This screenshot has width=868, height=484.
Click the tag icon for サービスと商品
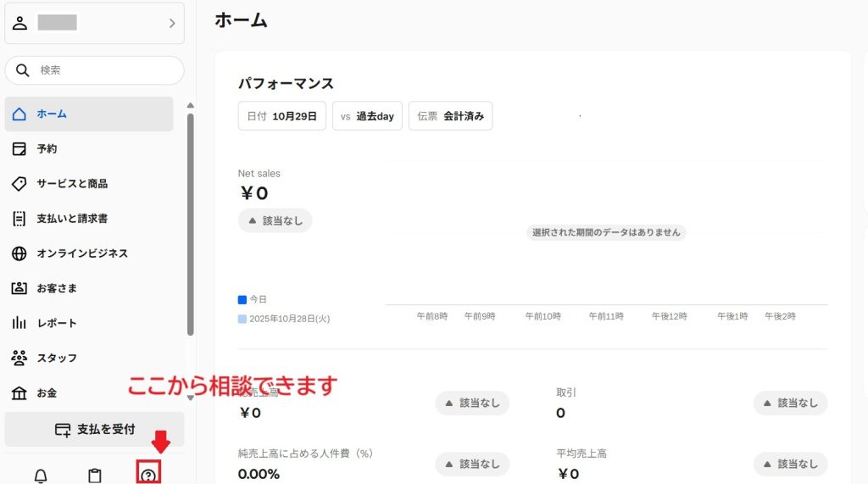[19, 183]
